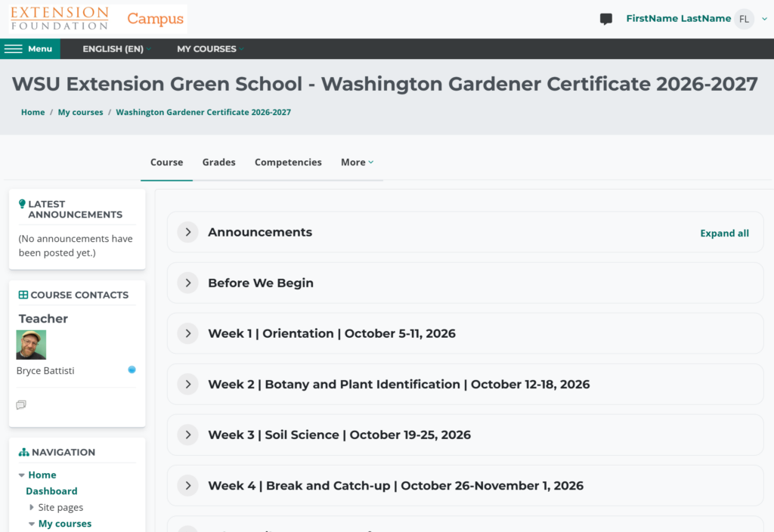Open My courses in the navigation tree
This screenshot has width=774, height=532.
click(x=65, y=524)
